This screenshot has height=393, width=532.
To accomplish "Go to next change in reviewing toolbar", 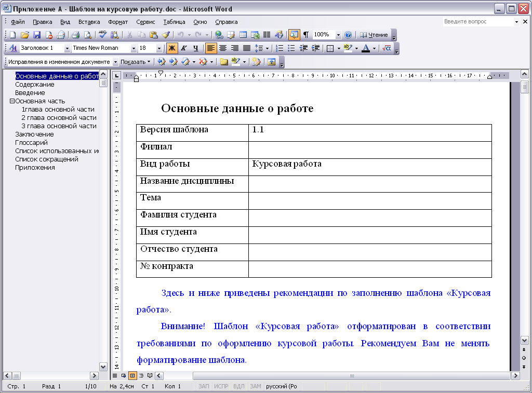I will (174, 62).
